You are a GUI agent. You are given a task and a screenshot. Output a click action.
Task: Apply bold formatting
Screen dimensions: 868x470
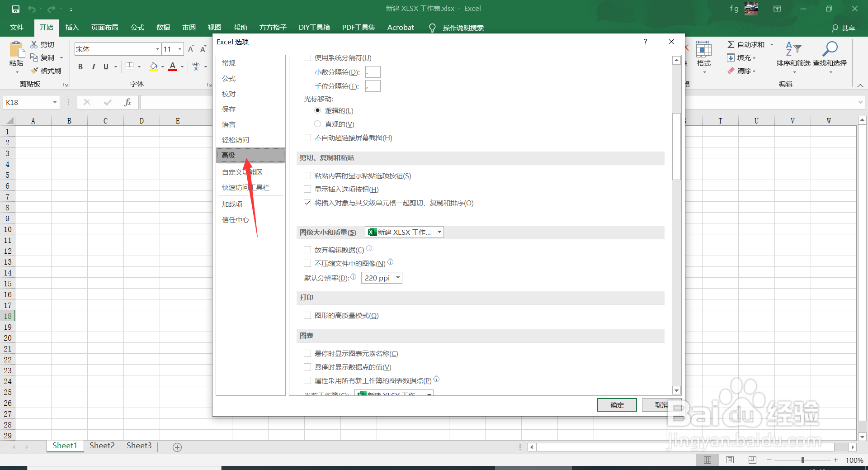[x=80, y=66]
